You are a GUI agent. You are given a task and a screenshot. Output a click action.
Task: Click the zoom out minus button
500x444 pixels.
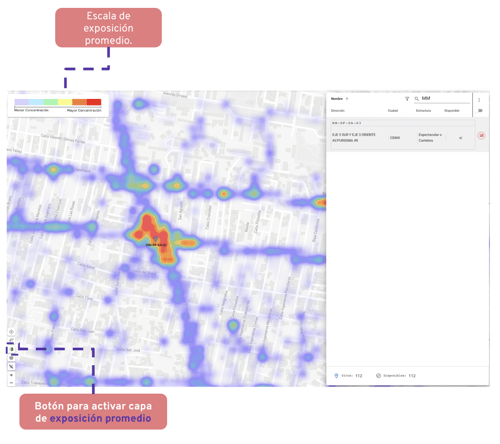click(11, 383)
